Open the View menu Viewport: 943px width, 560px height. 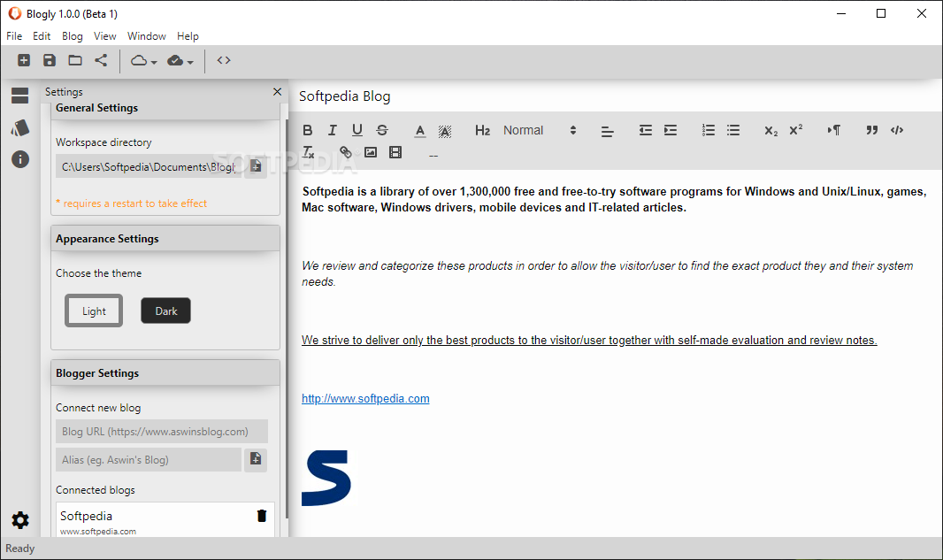(x=104, y=36)
